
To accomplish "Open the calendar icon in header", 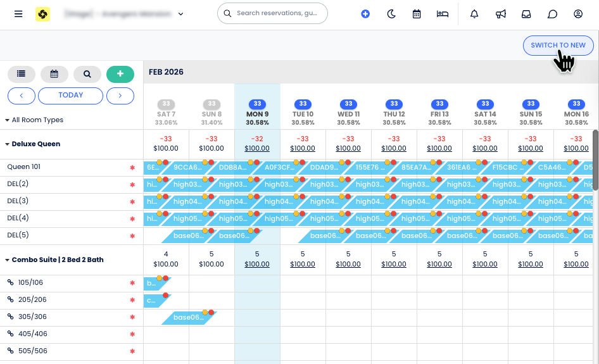I will point(417,14).
